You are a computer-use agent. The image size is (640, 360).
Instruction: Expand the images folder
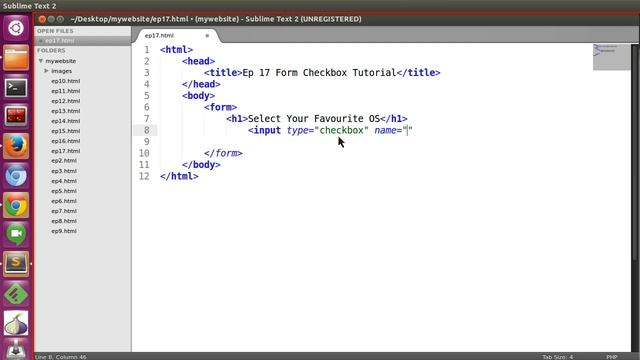coord(46,71)
